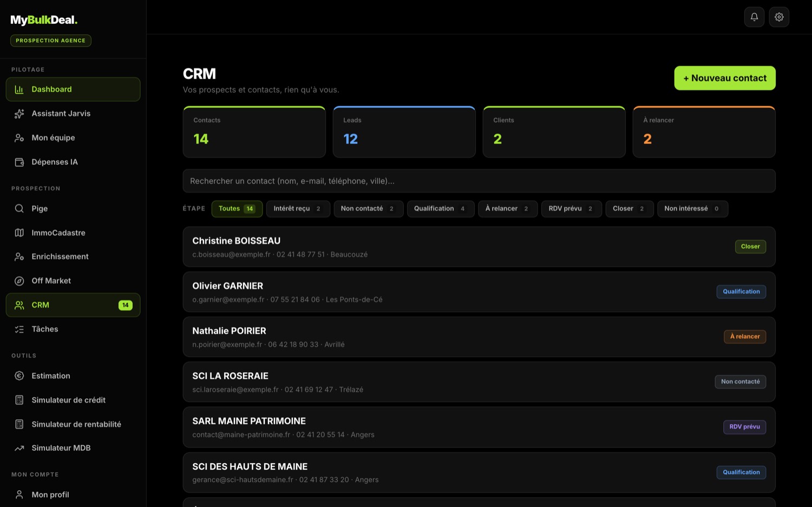Open the Contacts 14 stat card
Viewport: 812px width, 507px height.
pyautogui.click(x=254, y=132)
